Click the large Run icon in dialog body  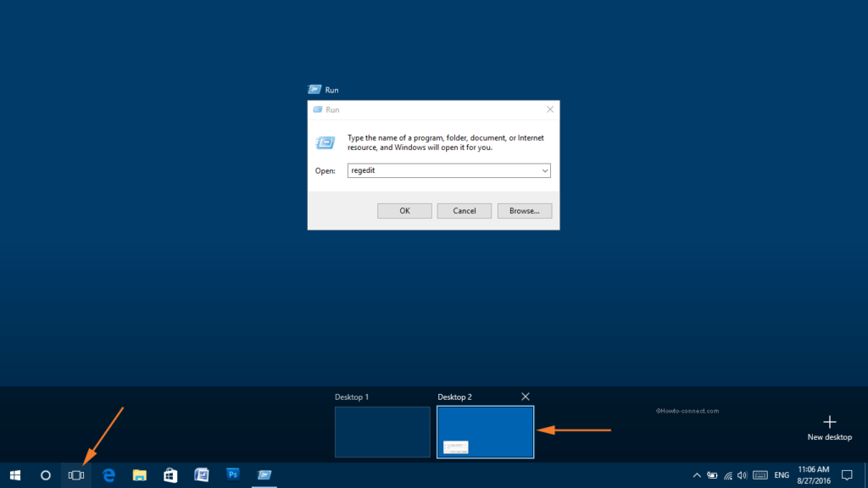[325, 142]
